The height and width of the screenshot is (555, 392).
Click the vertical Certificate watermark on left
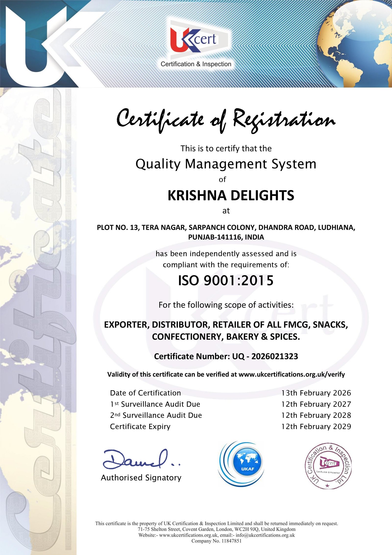(x=37, y=318)
